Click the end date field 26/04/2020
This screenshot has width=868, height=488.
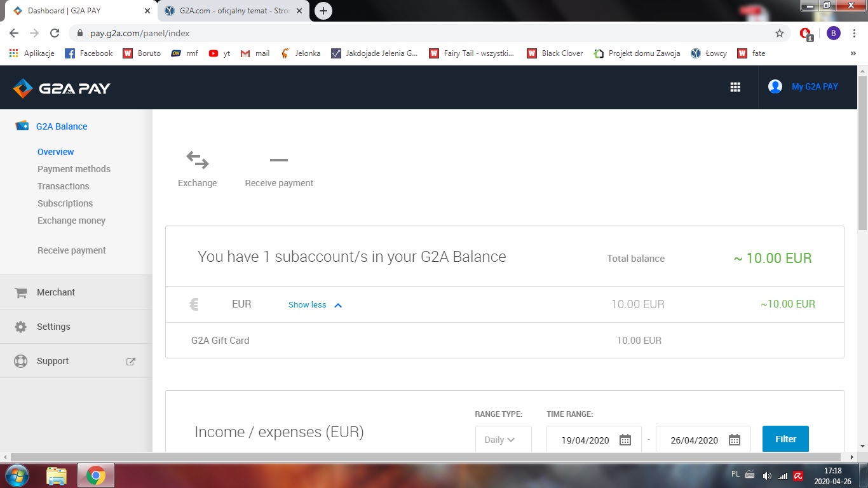(703, 439)
